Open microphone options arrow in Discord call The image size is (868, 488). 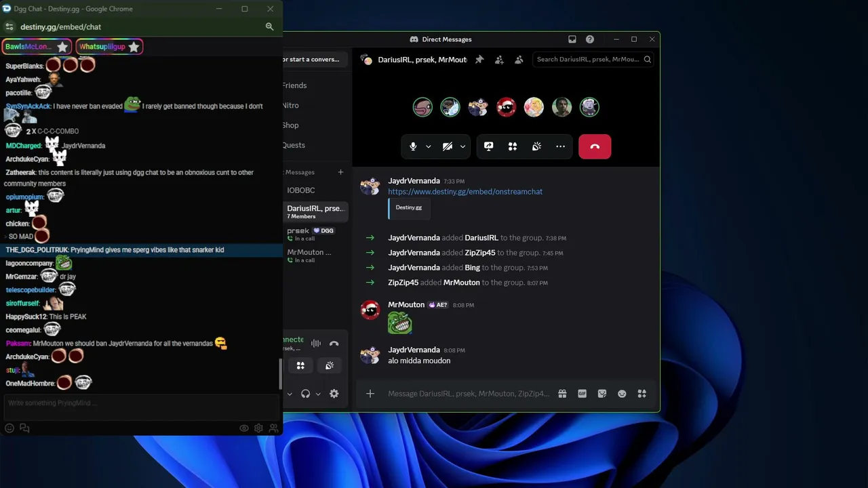(428, 146)
